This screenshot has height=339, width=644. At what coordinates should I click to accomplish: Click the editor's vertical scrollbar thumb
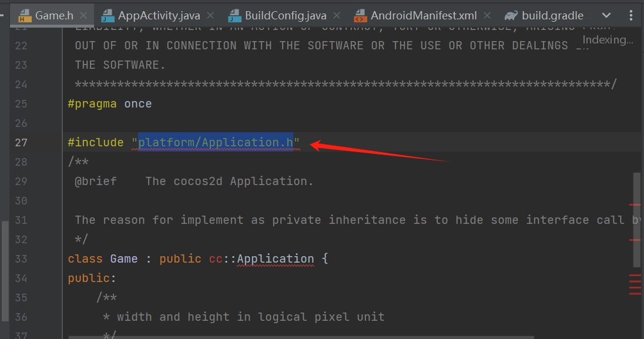(637, 220)
